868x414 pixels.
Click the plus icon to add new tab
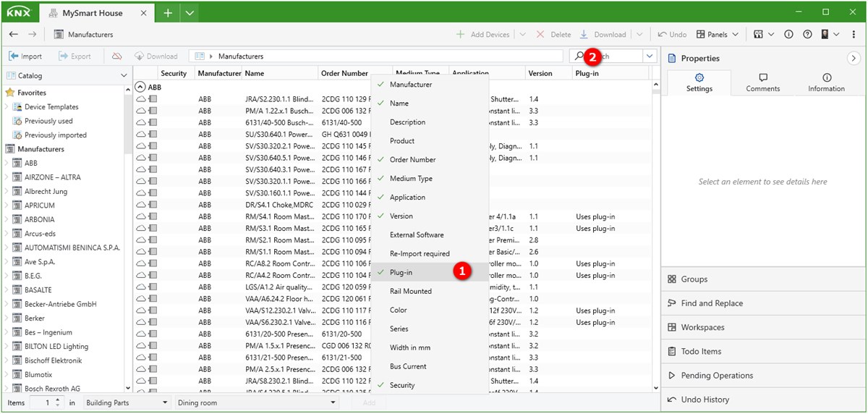click(x=167, y=13)
